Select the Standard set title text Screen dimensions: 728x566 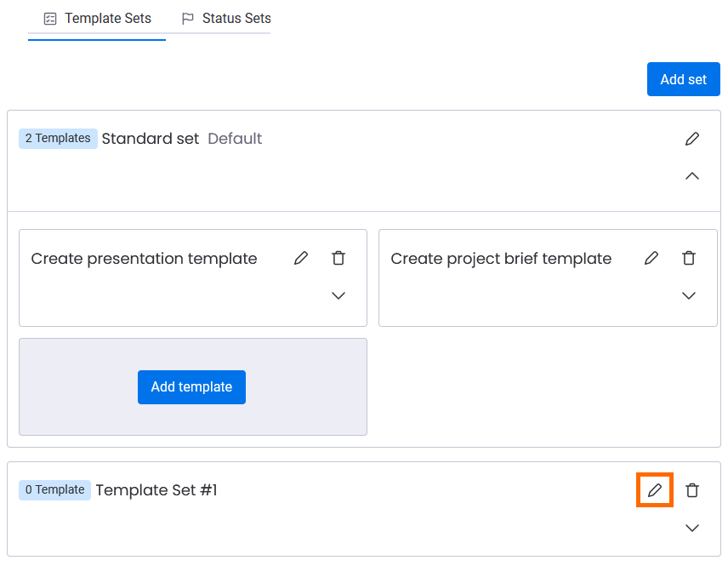coord(151,139)
